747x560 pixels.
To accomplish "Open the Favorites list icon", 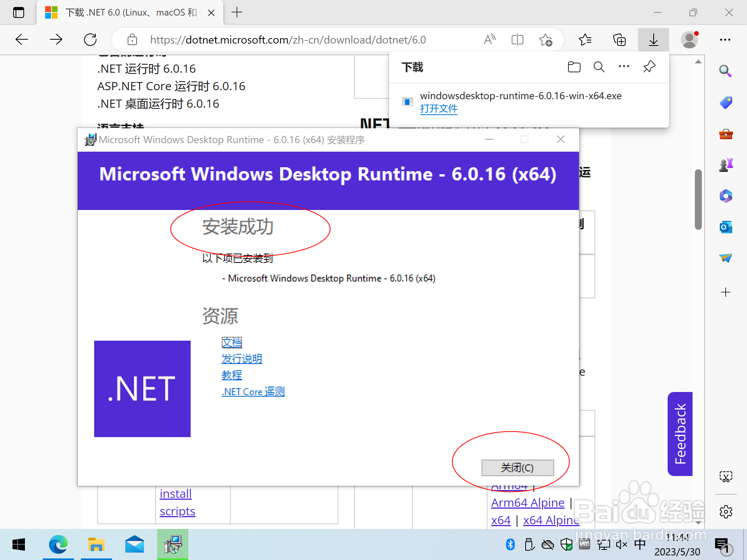I will click(585, 40).
